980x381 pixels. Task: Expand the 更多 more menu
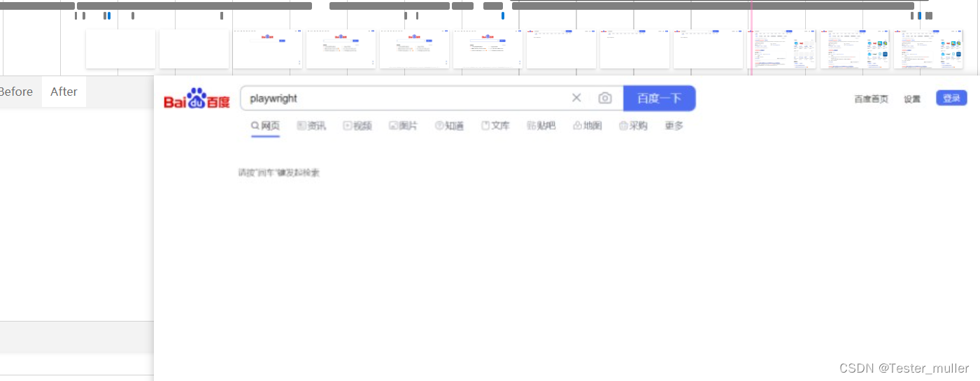pyautogui.click(x=674, y=126)
